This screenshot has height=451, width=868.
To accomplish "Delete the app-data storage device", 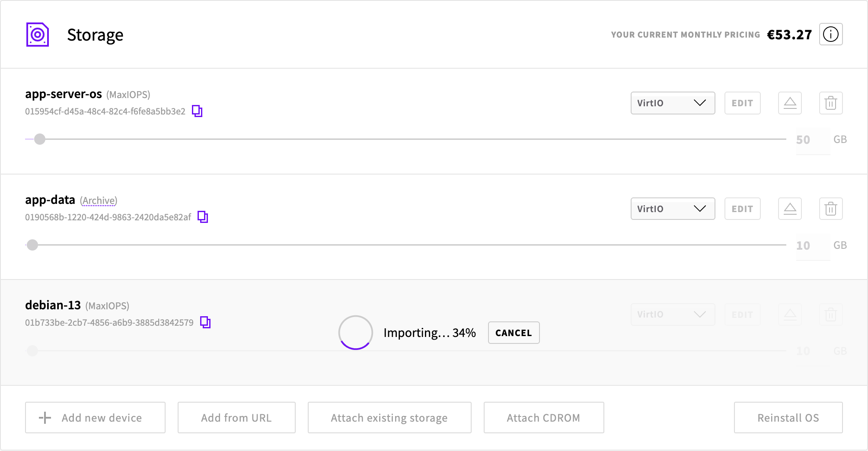I will click(x=831, y=209).
